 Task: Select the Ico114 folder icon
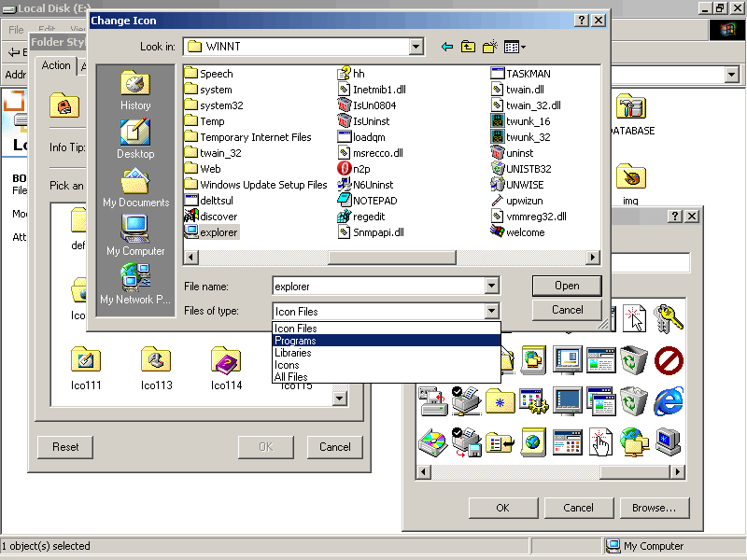[226, 369]
